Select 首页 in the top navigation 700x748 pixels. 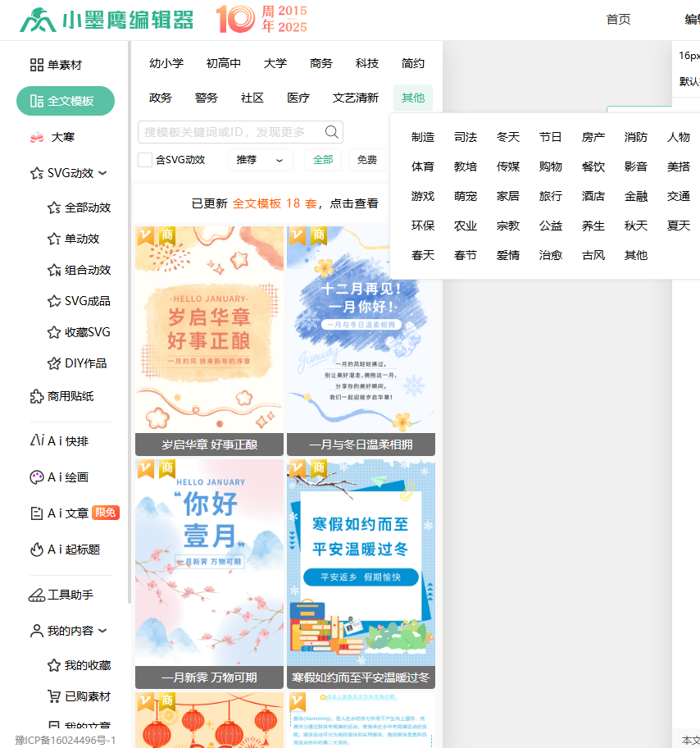618,20
